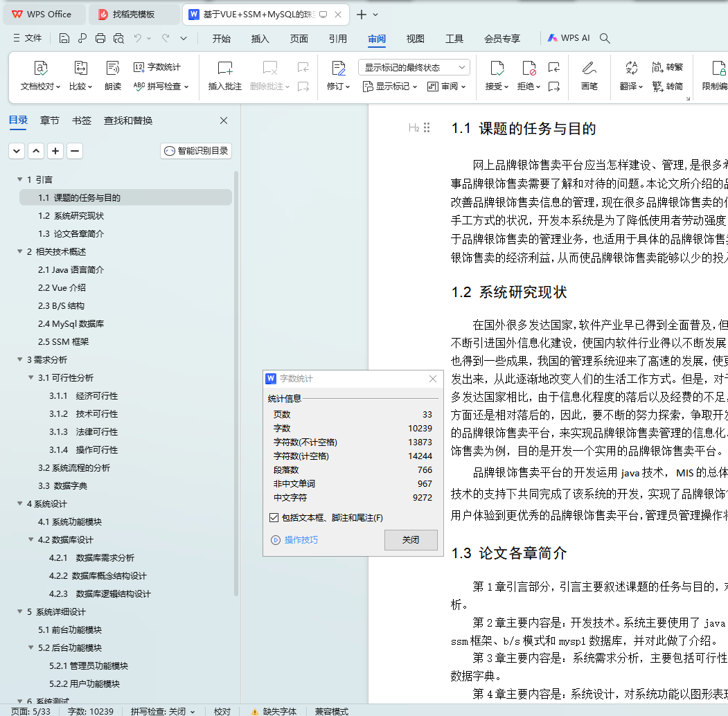The height and width of the screenshot is (716, 728).
Task: Close the navigation pane
Action: click(x=224, y=120)
